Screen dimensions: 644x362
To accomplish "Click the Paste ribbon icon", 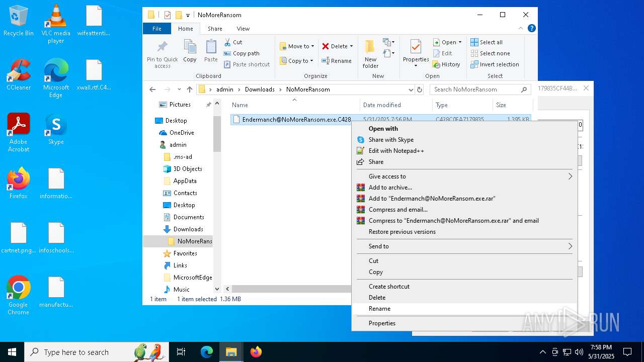I will [x=211, y=51].
